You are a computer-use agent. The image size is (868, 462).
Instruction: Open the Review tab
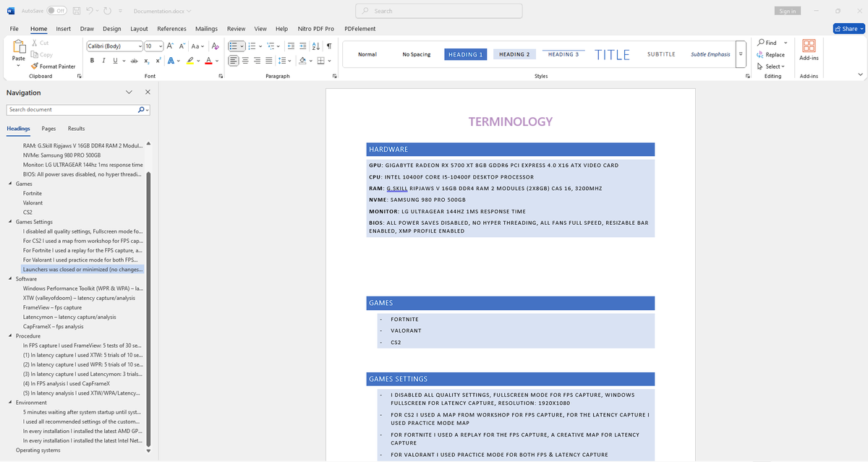[236, 29]
